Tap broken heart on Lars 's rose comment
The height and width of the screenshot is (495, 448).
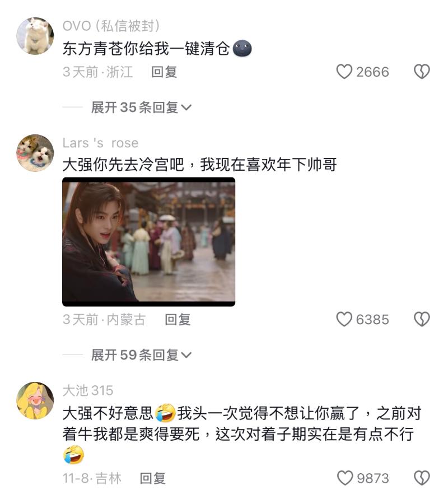click(422, 319)
